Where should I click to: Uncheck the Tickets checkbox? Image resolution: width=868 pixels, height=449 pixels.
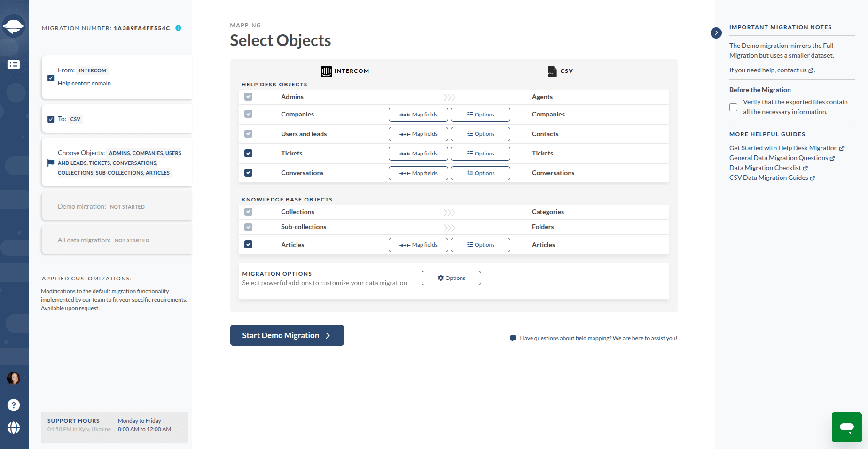pos(248,153)
